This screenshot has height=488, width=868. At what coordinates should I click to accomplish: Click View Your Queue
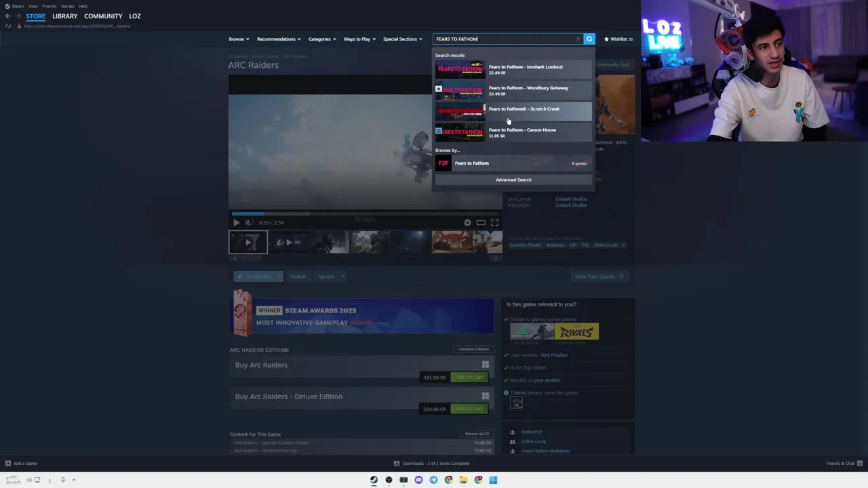click(x=599, y=277)
